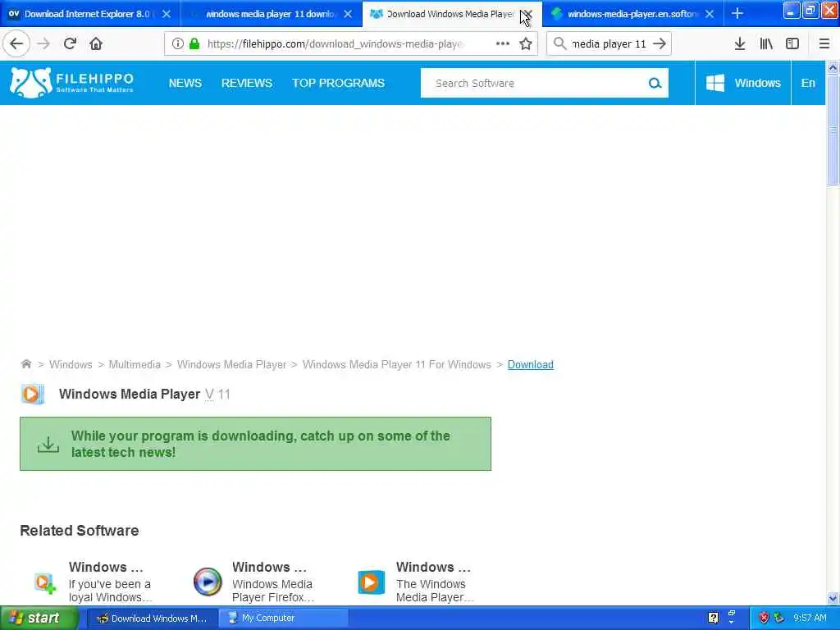This screenshot has width=840, height=630.
Task: Click the 9:57 AM clock
Action: (810, 618)
